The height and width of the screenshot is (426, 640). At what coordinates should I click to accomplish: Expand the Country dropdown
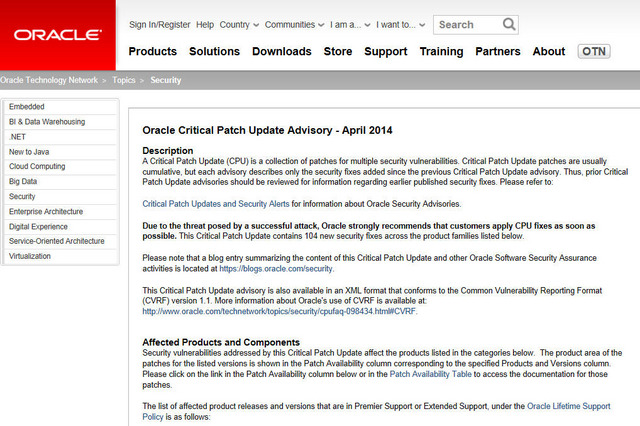(239, 24)
